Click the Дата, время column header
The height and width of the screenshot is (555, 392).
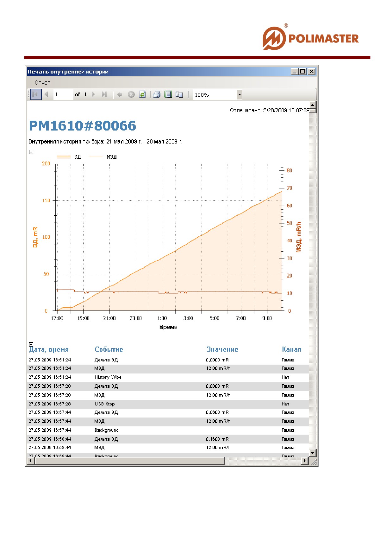pyautogui.click(x=49, y=349)
